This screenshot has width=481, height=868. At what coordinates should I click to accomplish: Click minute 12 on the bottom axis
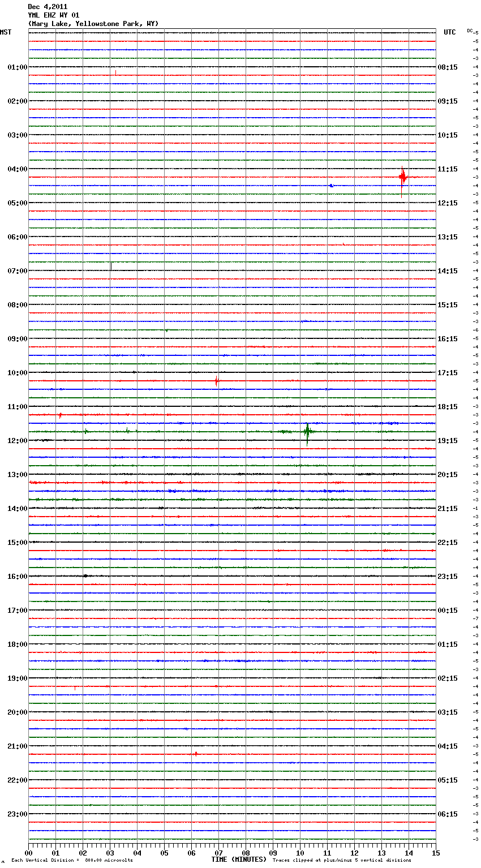pyautogui.click(x=354, y=853)
